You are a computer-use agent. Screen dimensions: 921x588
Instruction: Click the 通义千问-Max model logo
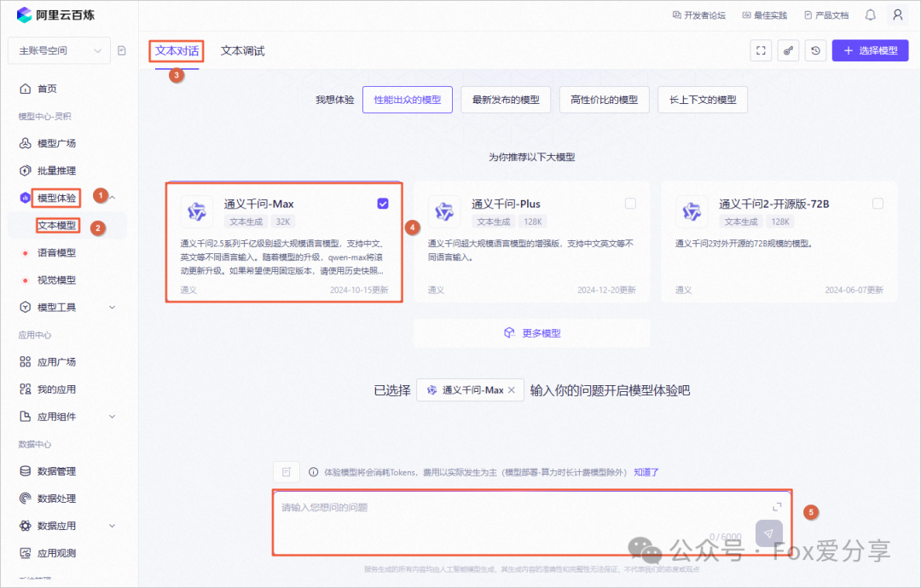197,212
